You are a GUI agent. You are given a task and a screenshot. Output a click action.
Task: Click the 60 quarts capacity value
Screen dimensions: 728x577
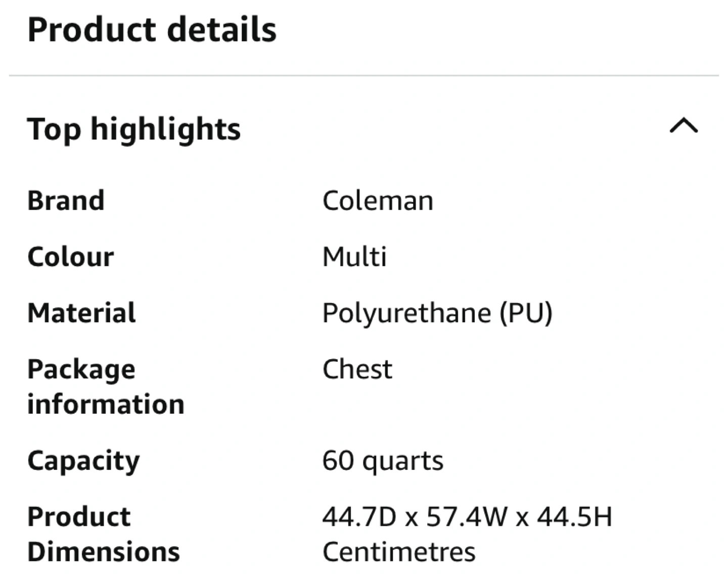point(383,461)
